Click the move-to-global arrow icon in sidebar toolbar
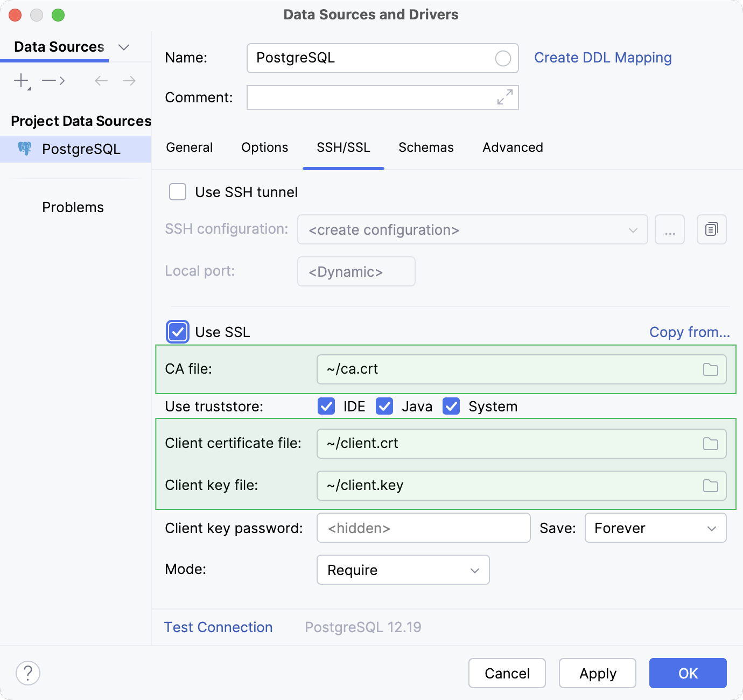The image size is (743, 700). point(53,81)
